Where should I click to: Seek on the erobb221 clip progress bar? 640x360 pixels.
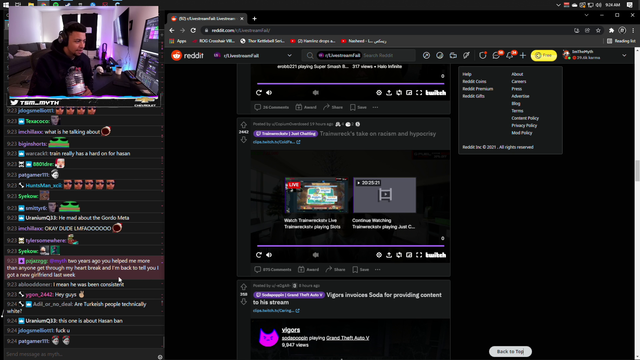click(x=351, y=83)
